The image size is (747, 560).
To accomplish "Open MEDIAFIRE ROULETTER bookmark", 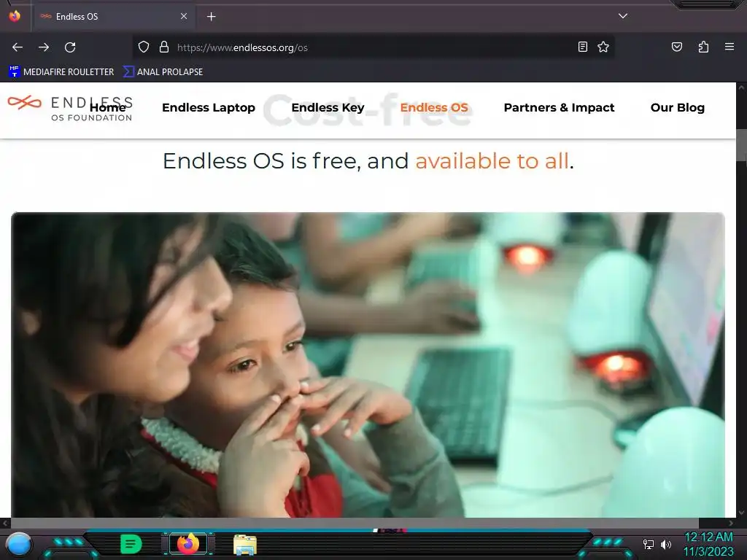I will (x=61, y=72).
